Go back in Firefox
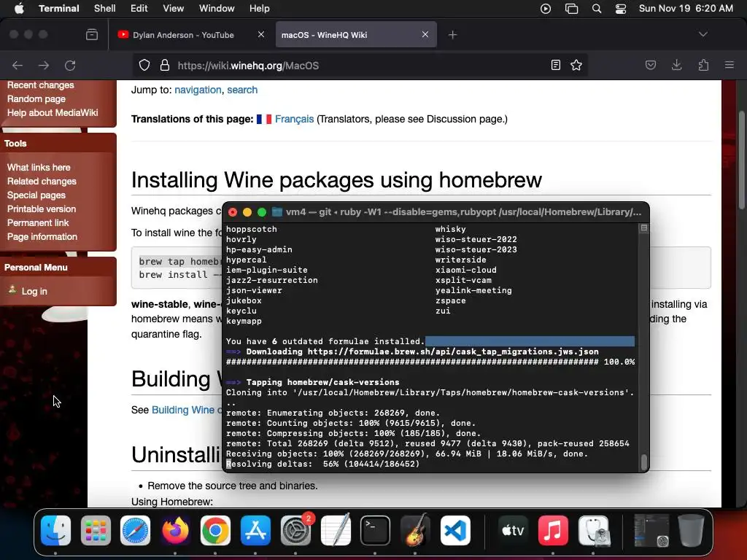Viewport: 747px width, 560px height. click(x=18, y=65)
